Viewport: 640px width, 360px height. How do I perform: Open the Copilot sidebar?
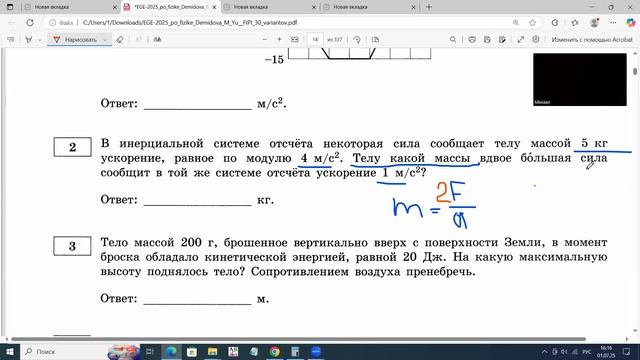(631, 23)
